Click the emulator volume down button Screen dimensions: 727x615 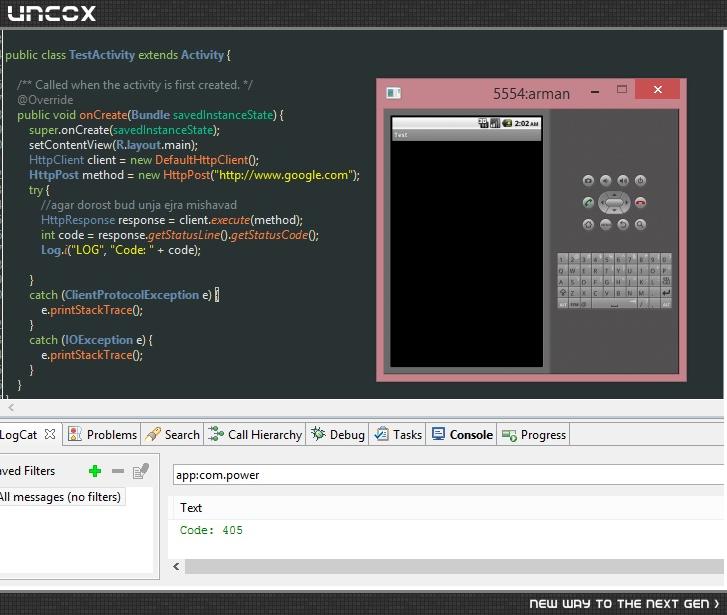tap(606, 180)
